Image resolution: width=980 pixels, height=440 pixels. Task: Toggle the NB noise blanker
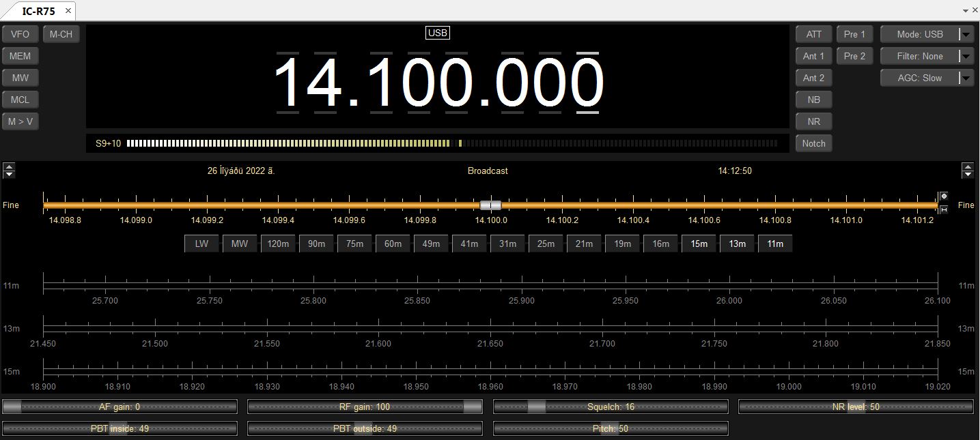click(814, 100)
